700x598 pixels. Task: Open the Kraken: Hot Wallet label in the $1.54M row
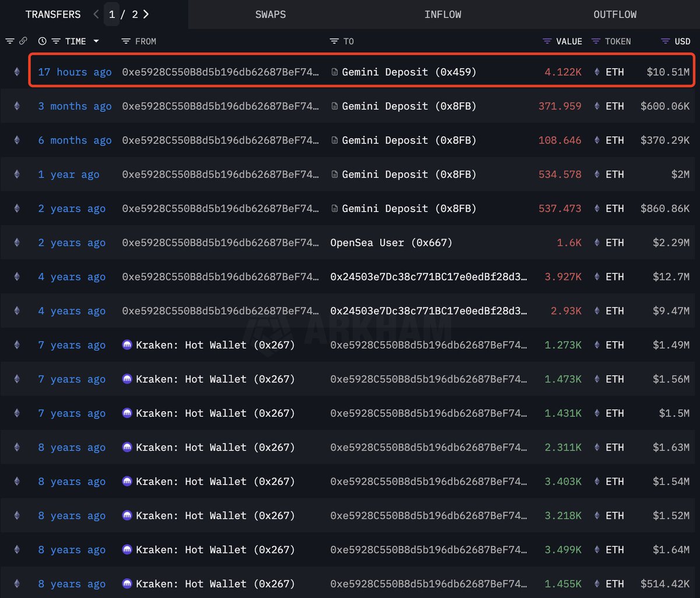(215, 481)
